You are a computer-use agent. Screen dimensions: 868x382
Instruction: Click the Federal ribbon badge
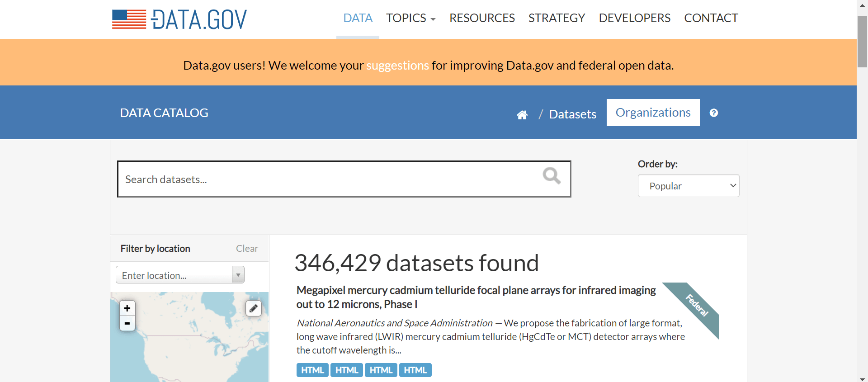click(697, 306)
